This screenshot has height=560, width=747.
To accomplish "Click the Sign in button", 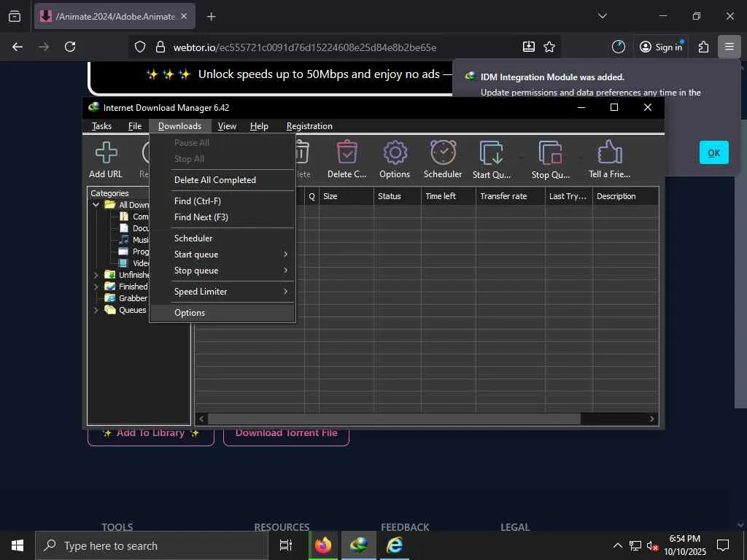I will pos(661,47).
